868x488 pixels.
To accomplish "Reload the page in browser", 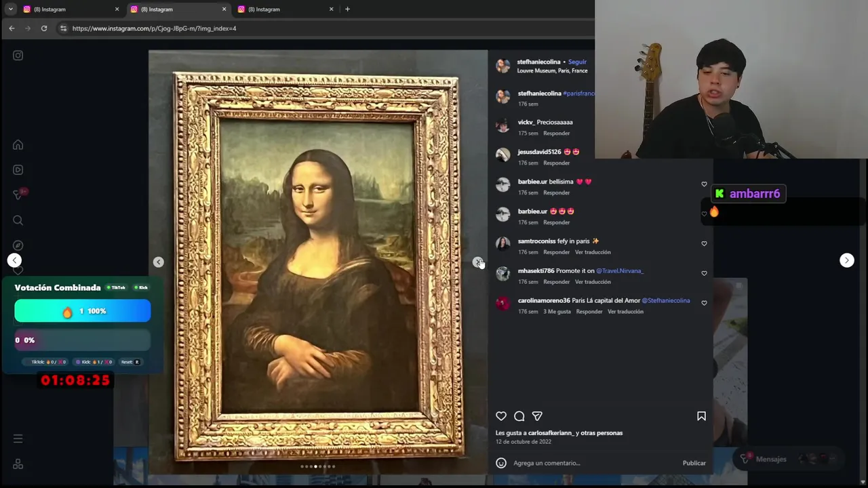I will [44, 28].
